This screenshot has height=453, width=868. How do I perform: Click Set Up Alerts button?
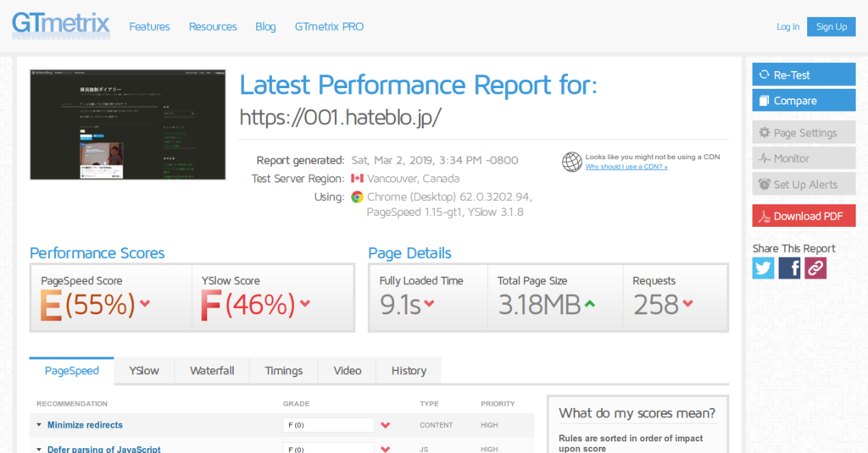point(804,185)
